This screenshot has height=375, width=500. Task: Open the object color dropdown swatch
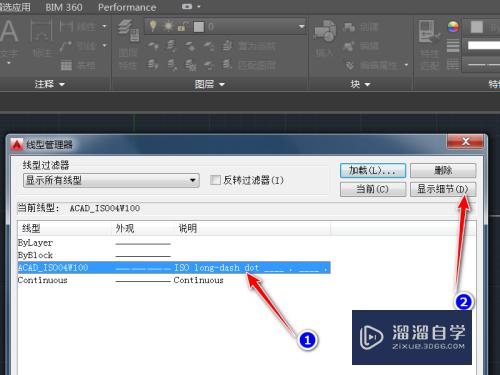tap(481, 27)
